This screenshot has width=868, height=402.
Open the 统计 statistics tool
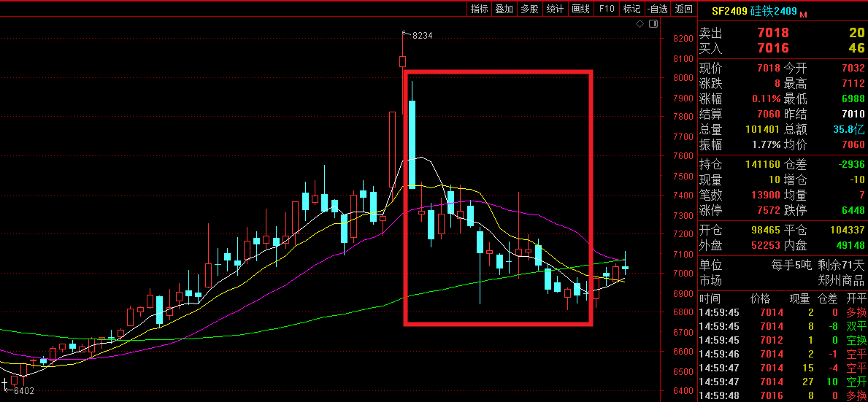click(555, 9)
